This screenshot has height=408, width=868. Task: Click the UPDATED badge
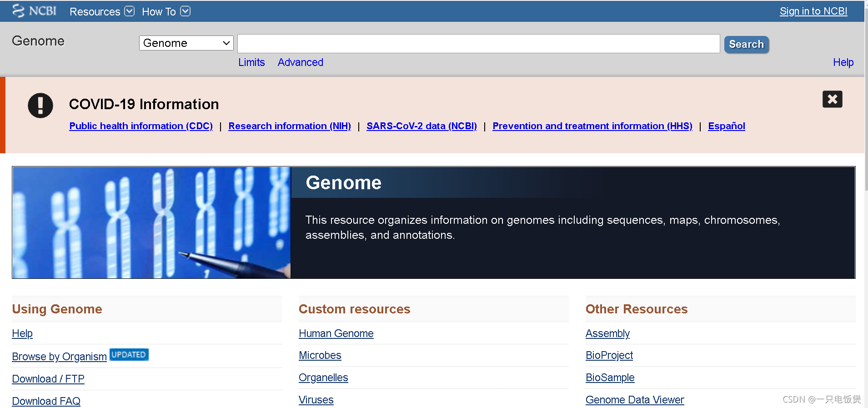(x=129, y=354)
